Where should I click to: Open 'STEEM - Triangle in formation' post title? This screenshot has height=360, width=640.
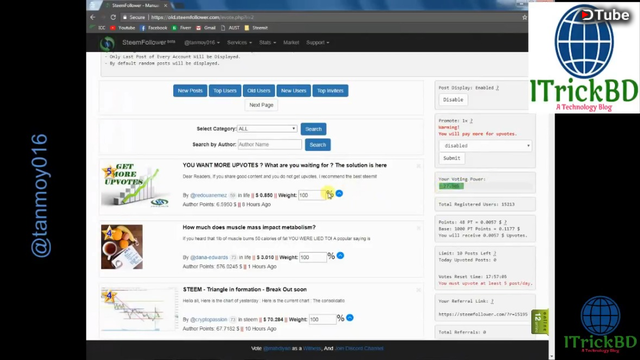click(244, 289)
